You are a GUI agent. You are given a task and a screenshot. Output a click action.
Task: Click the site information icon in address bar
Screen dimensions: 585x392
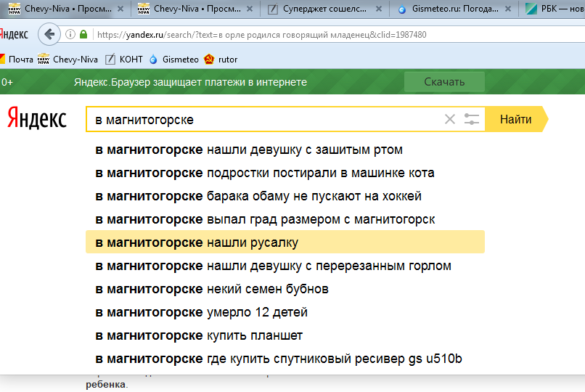(70, 34)
